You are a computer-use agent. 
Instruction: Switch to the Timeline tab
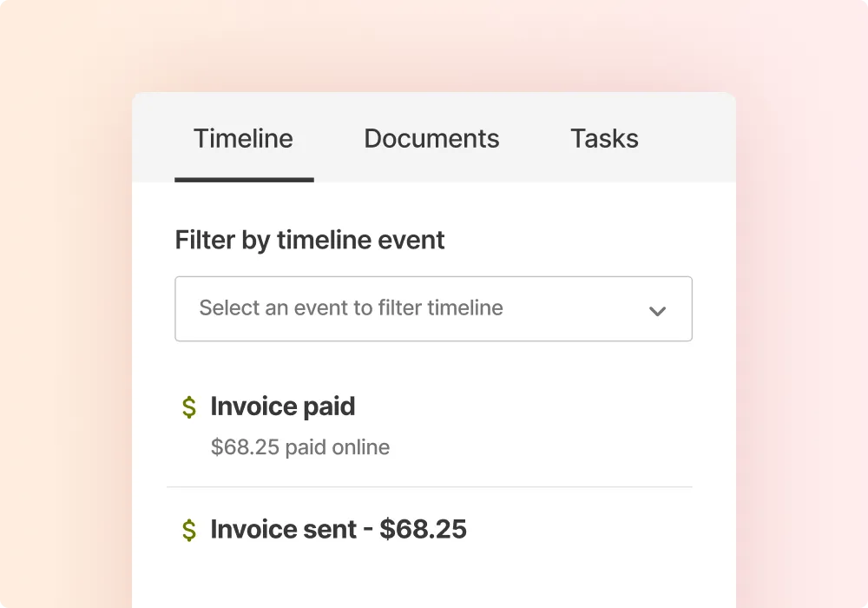click(x=243, y=139)
